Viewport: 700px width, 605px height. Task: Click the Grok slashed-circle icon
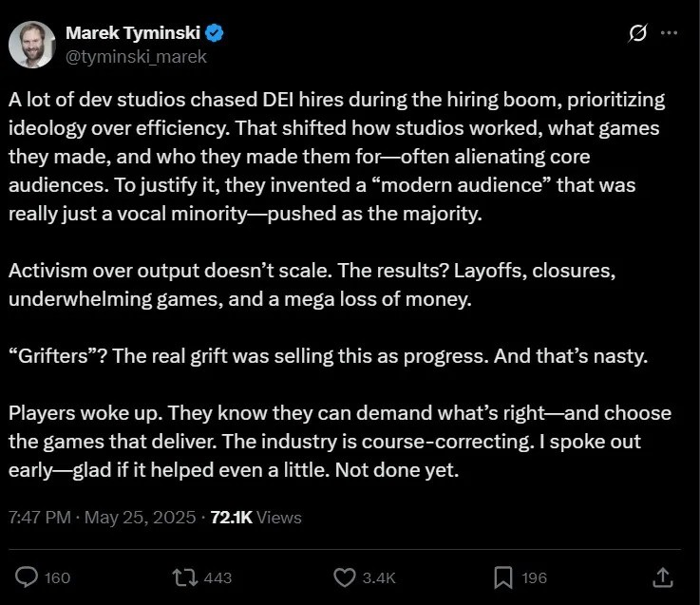click(x=638, y=33)
